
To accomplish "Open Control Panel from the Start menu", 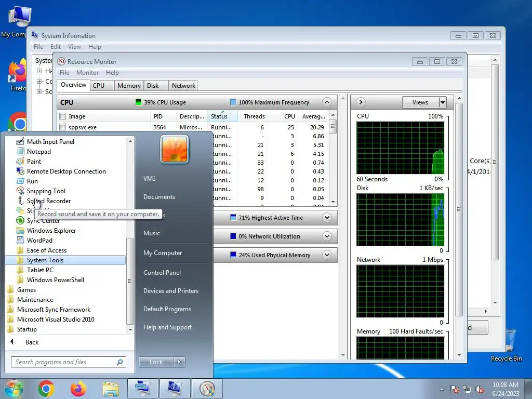I will (x=162, y=272).
